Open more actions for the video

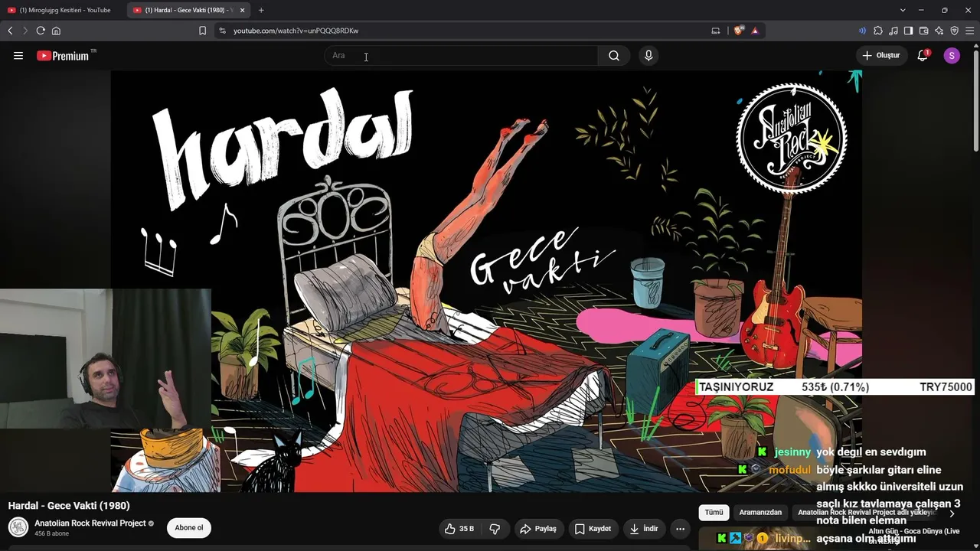pos(680,528)
